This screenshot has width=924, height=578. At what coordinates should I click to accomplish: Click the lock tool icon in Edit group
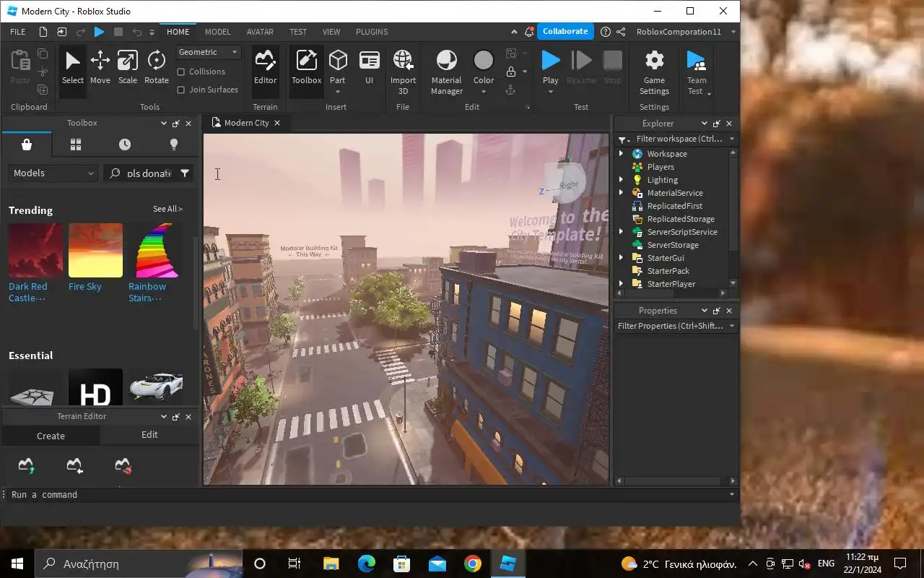511,72
